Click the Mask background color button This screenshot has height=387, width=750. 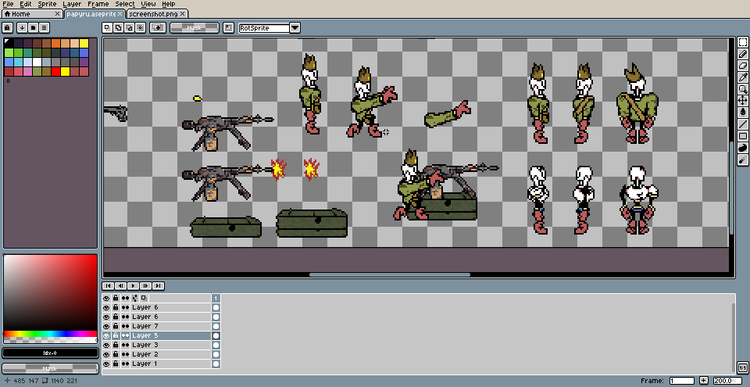[50, 369]
